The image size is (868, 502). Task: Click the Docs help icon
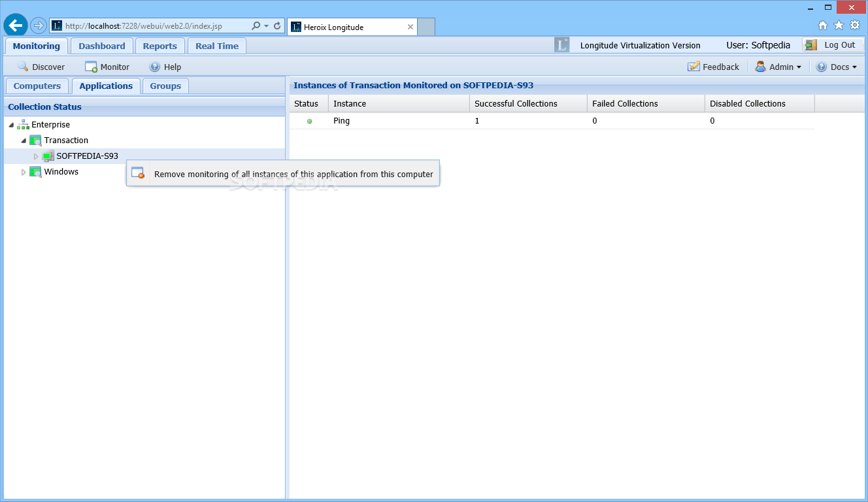tap(822, 67)
